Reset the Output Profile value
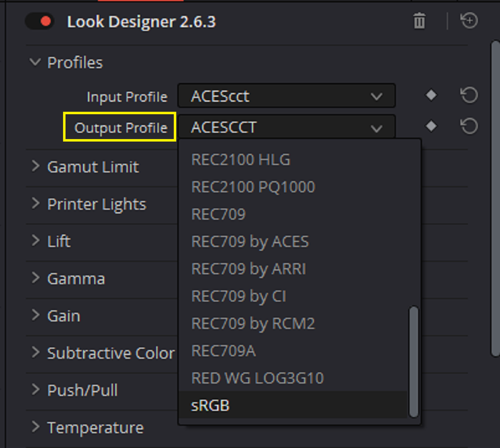Image resolution: width=500 pixels, height=448 pixels. (x=469, y=126)
